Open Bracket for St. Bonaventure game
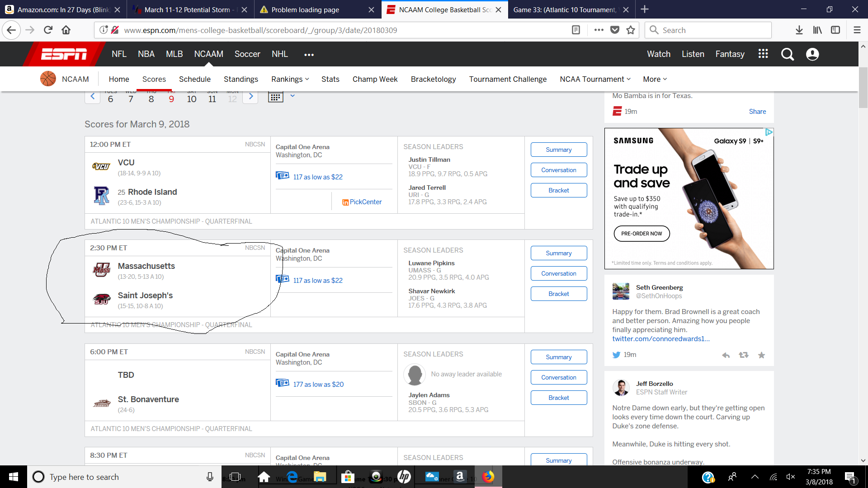This screenshot has width=868, height=488. coord(559,398)
